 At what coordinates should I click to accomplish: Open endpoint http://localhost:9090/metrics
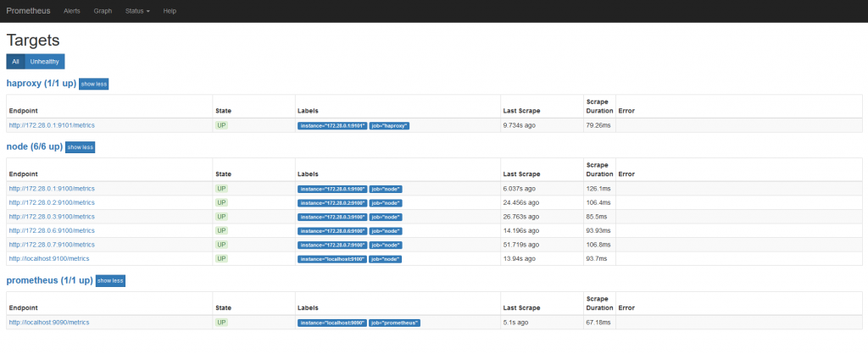coord(49,322)
